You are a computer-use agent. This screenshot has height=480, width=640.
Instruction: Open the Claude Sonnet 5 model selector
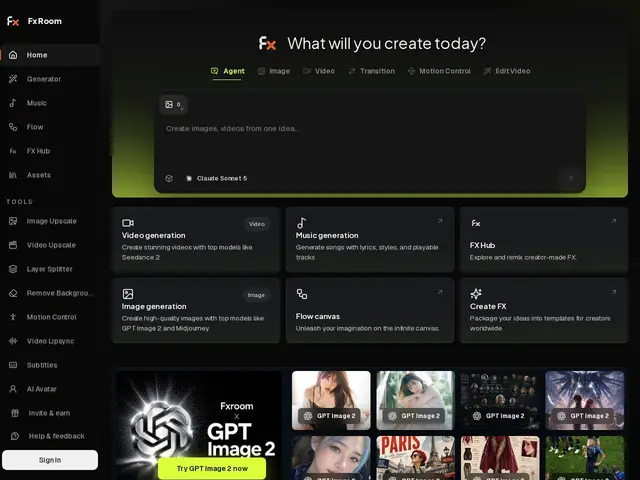pyautogui.click(x=216, y=178)
